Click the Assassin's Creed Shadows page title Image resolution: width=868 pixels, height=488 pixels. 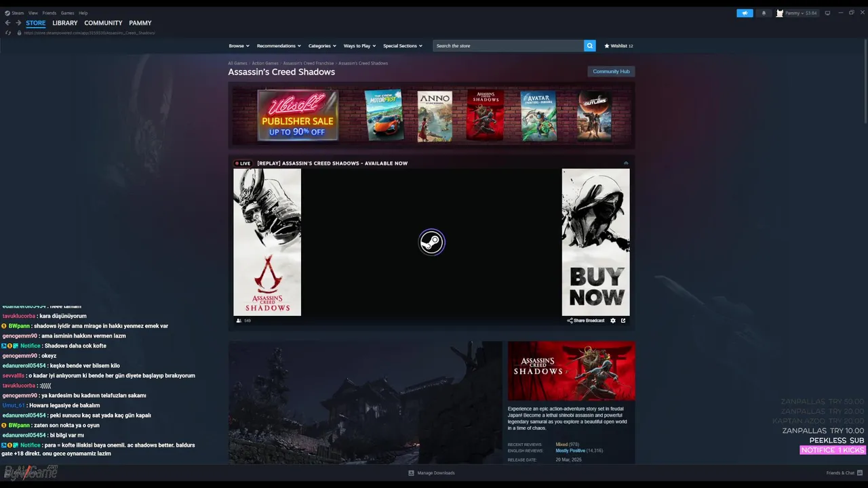281,72
